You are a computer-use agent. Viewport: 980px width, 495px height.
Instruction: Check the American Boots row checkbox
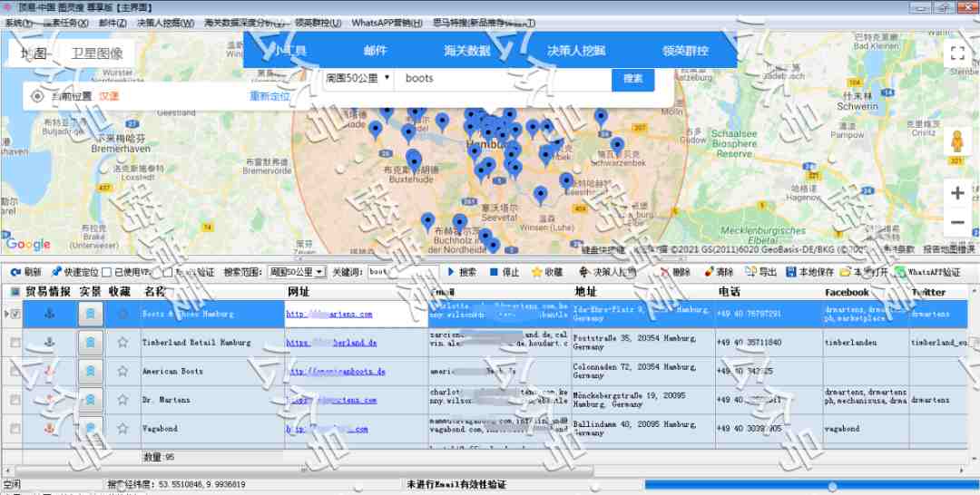pos(15,372)
